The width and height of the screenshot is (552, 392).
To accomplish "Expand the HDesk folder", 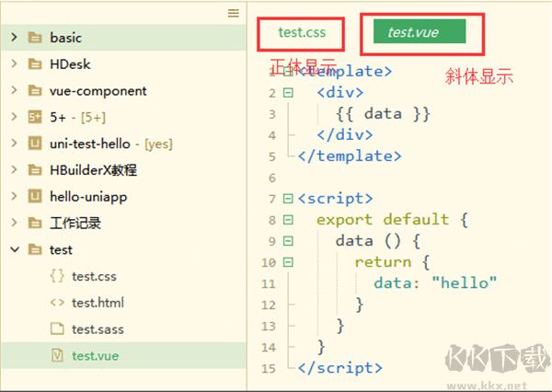I will (x=14, y=64).
